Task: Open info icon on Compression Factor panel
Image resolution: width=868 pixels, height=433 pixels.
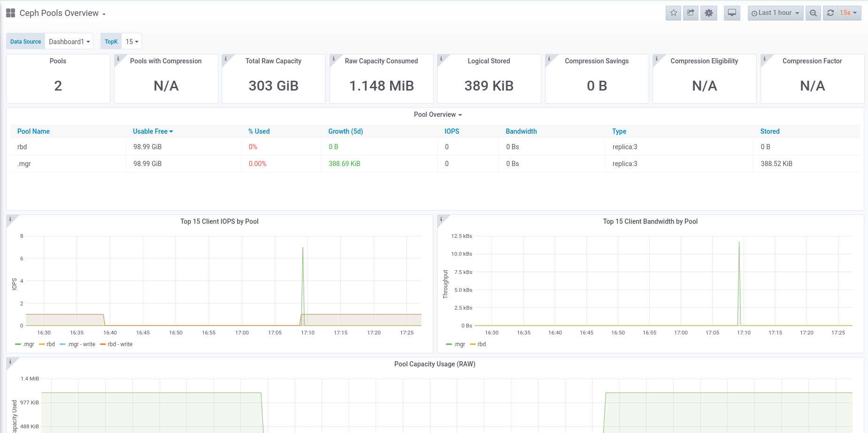Action: (x=765, y=59)
